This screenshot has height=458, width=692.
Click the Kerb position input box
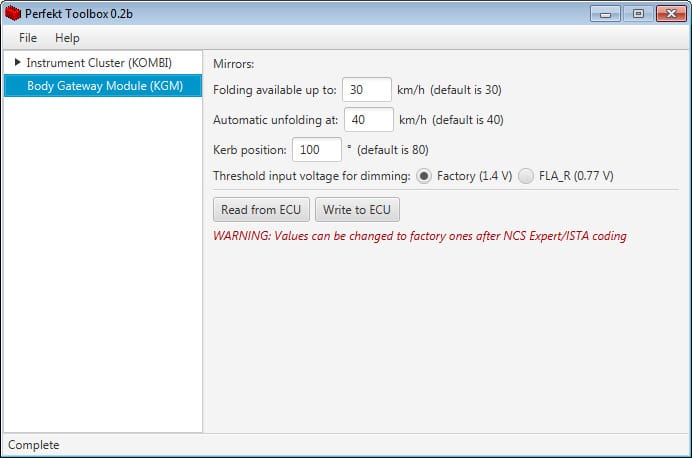click(x=316, y=150)
